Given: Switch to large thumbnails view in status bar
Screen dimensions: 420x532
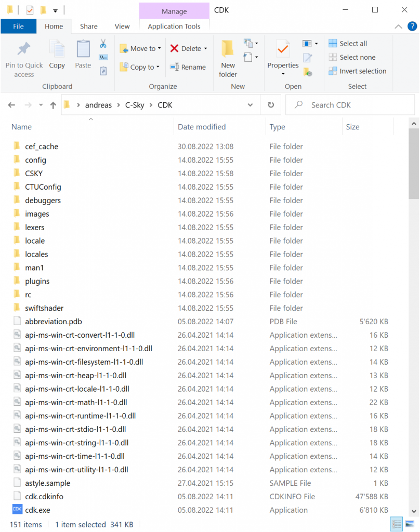Looking at the screenshot, I should coord(410,524).
